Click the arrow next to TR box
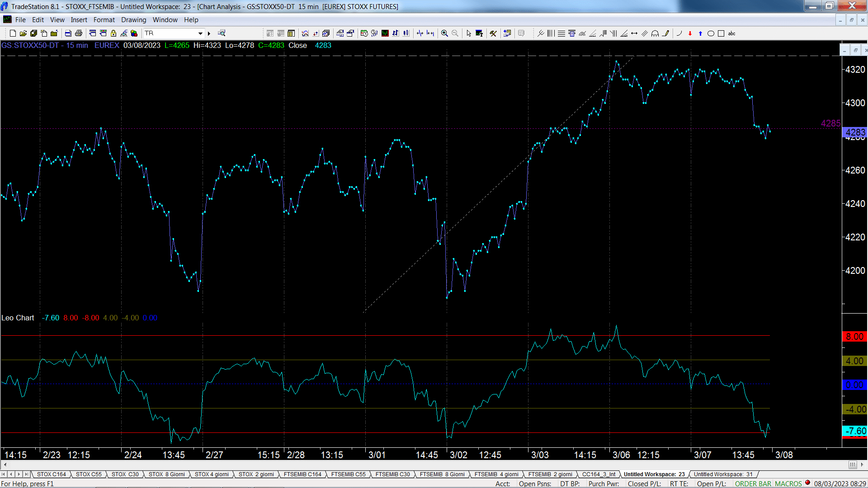 (209, 33)
